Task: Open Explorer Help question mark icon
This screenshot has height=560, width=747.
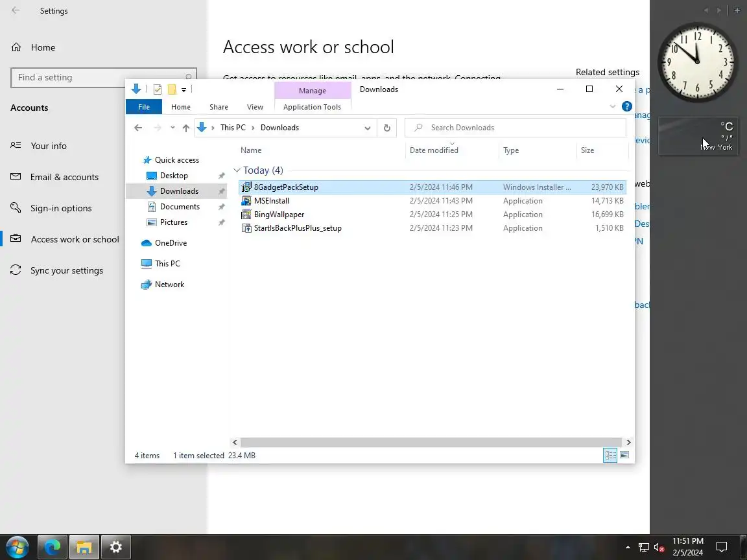Action: pyautogui.click(x=627, y=106)
